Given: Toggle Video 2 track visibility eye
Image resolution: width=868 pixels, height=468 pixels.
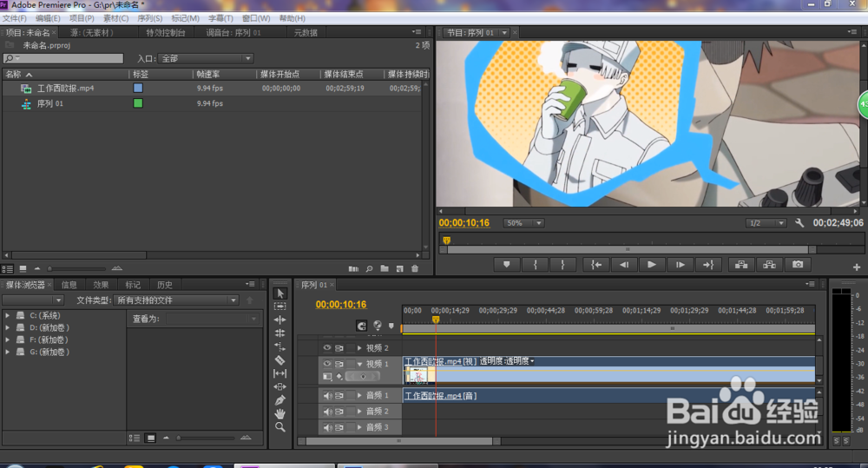Looking at the screenshot, I should 327,348.
